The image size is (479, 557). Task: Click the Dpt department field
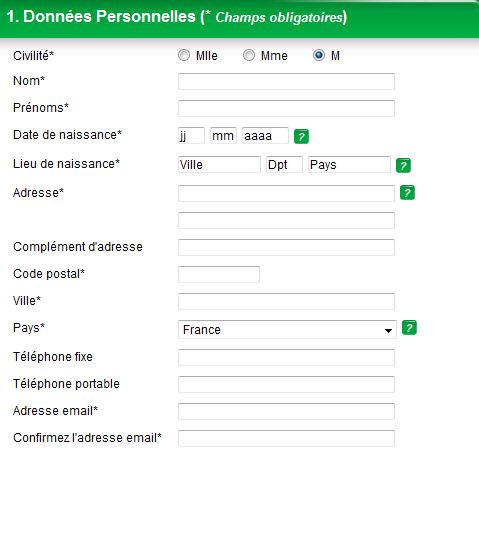tap(284, 165)
